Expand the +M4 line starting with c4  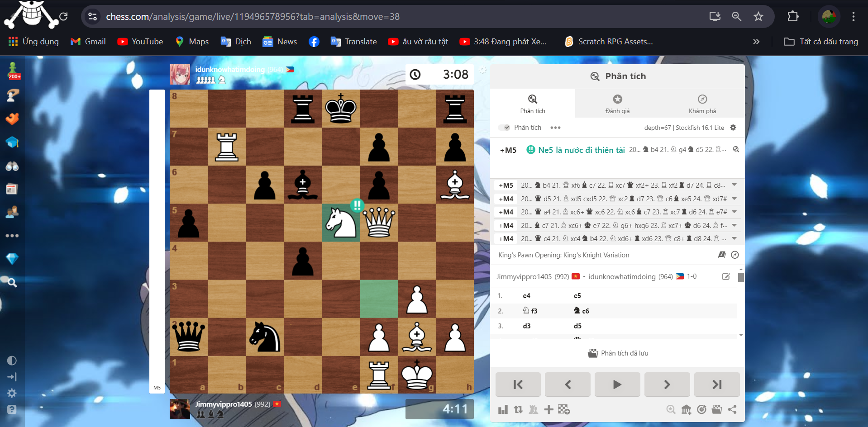734,238
